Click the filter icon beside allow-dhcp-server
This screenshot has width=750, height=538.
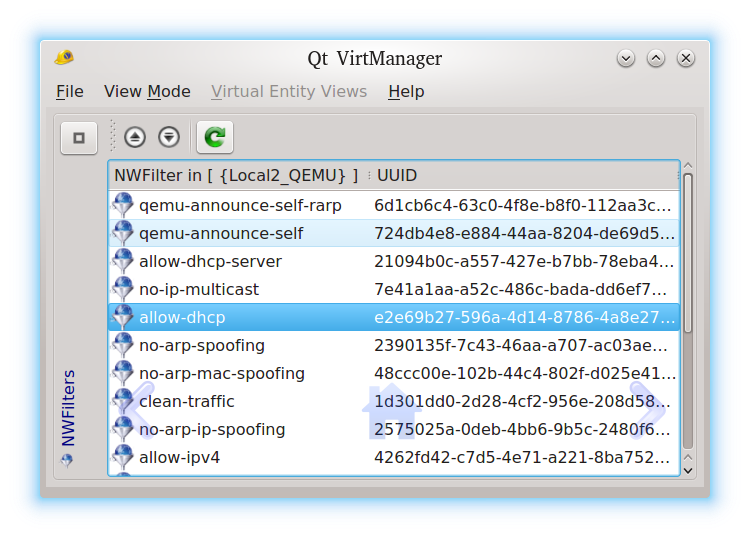point(123,261)
